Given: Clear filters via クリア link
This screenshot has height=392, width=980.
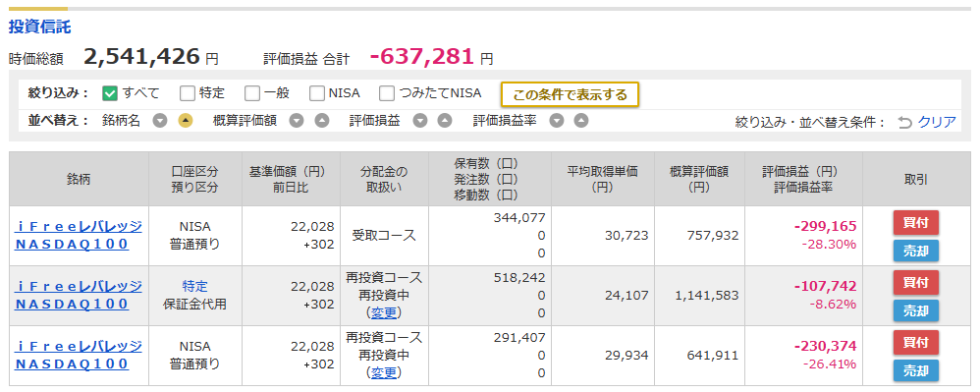Looking at the screenshot, I should coord(936,122).
